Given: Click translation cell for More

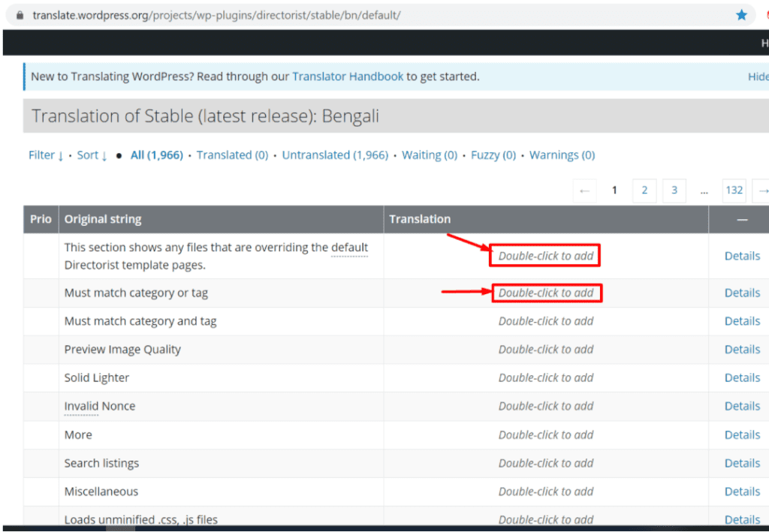Looking at the screenshot, I should click(546, 435).
